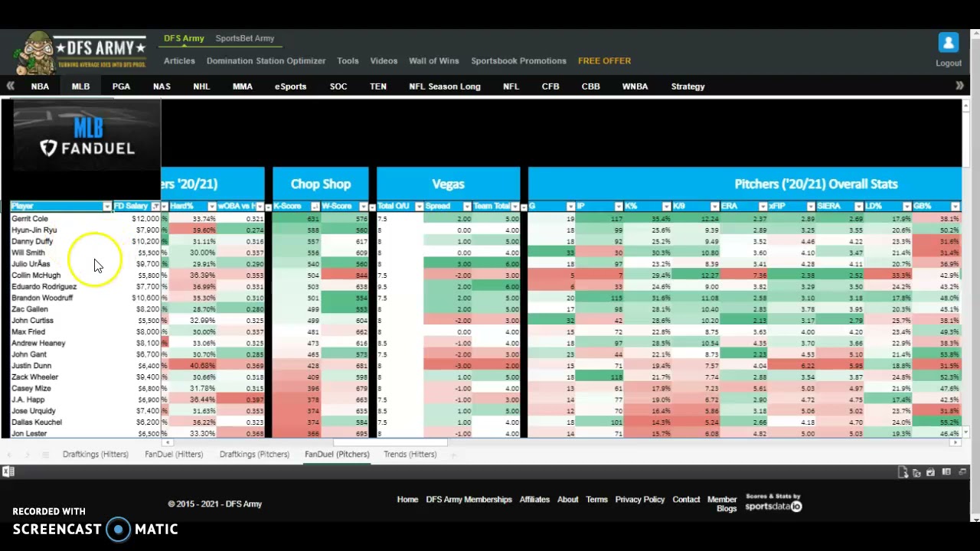Click the horizontal scrollbar right arrow

955,443
